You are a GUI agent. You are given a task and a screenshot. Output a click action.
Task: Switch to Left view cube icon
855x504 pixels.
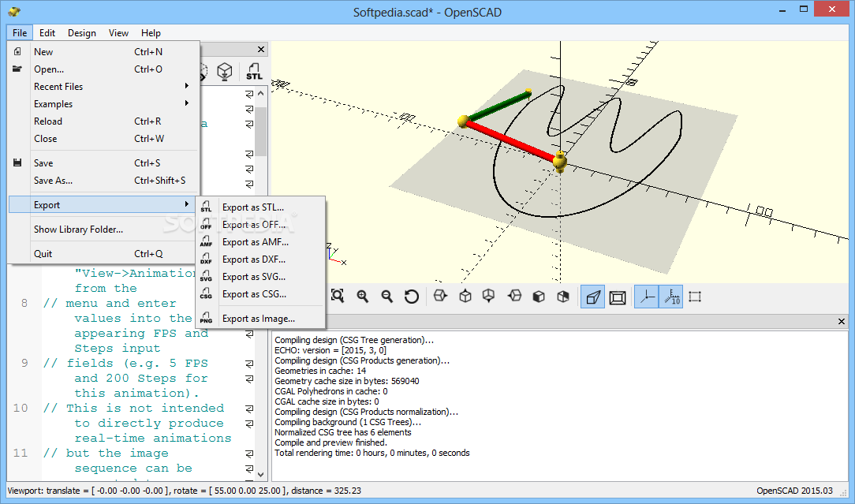tap(514, 297)
